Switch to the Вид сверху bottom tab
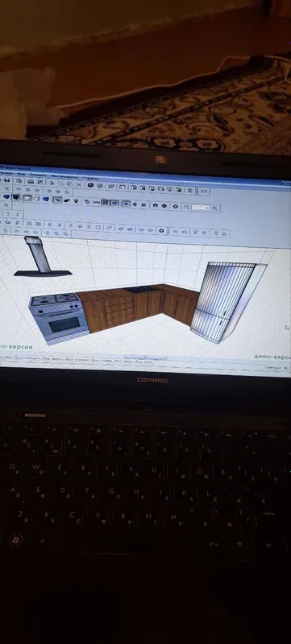The width and height of the screenshot is (291, 644). (53, 359)
